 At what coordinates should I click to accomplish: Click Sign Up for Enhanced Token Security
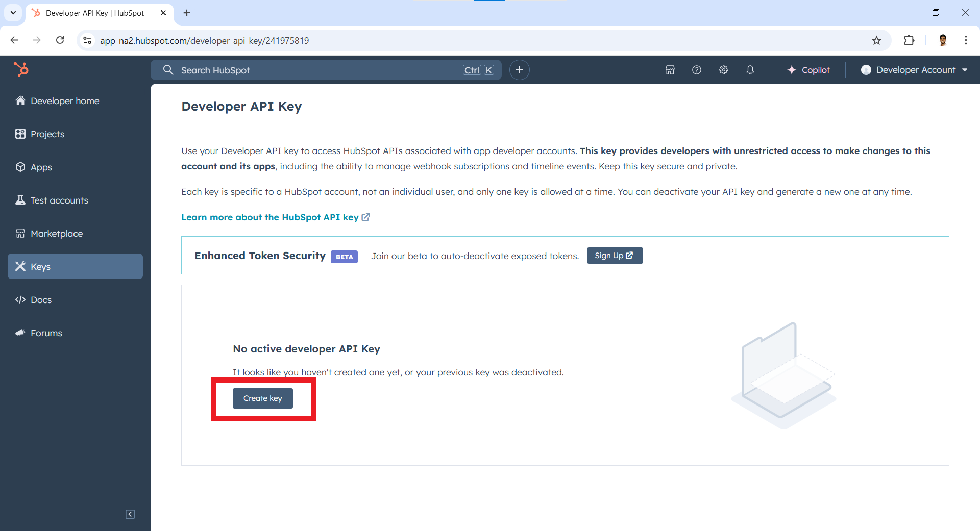(615, 256)
